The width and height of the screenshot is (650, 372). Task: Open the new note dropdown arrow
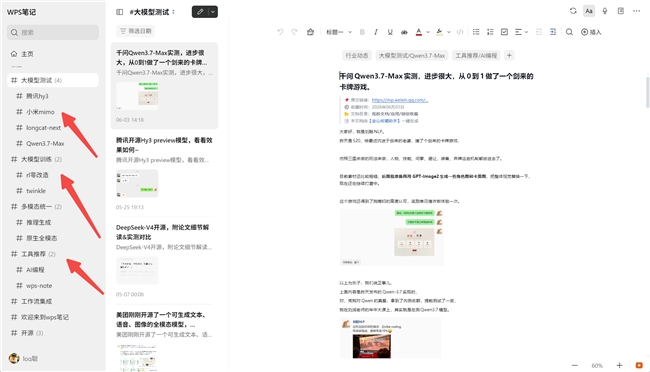(x=213, y=12)
